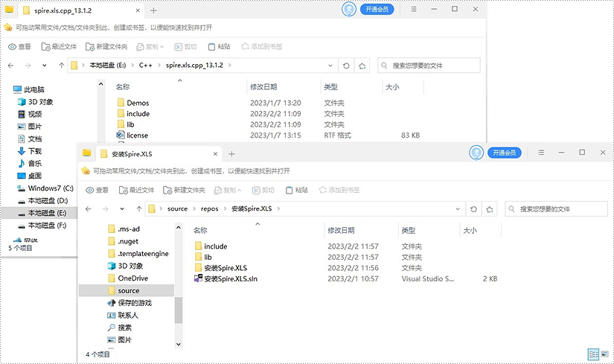Viewport: 614px width, 364px height.
Task: Click search field in back window
Action: pyautogui.click(x=429, y=66)
